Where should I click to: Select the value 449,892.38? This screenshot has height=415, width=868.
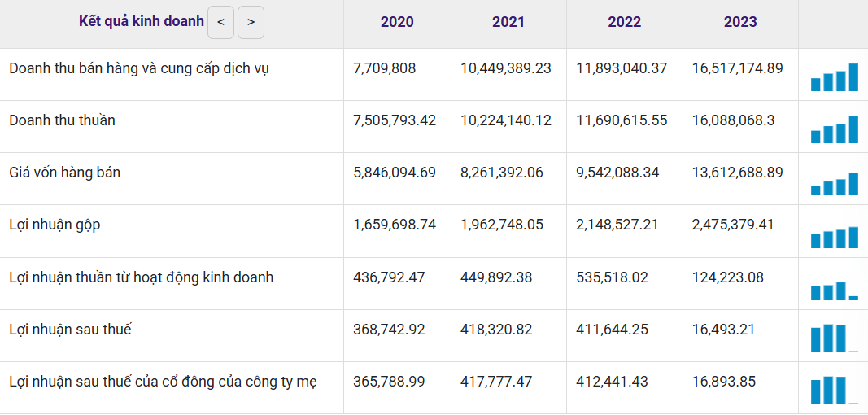point(496,277)
